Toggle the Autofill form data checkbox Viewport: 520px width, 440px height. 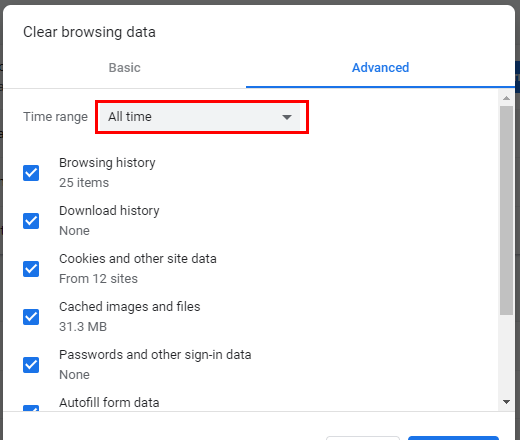[x=31, y=408]
